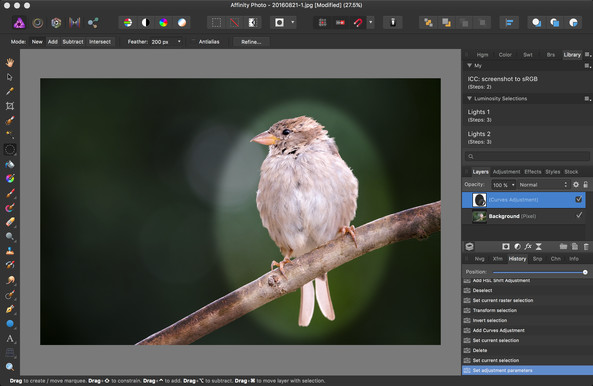Open the Channels tab labeled Chn
593x386 pixels.
tap(556, 259)
